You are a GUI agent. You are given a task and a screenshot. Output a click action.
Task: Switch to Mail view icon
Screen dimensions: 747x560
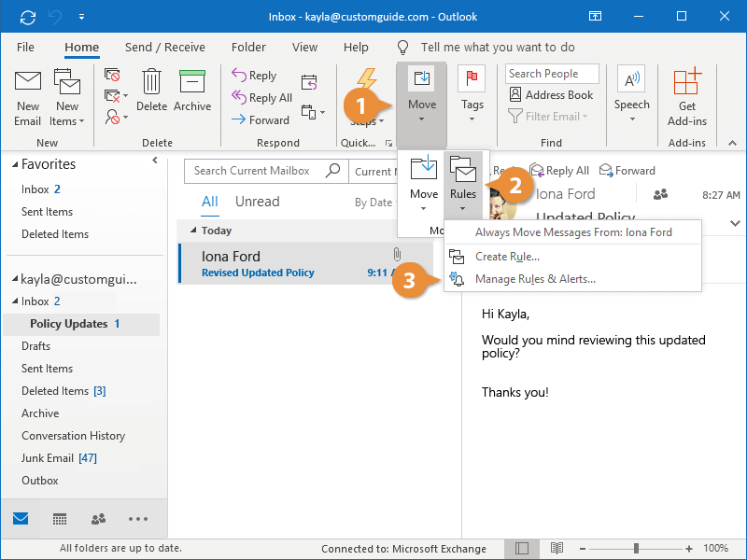21,519
